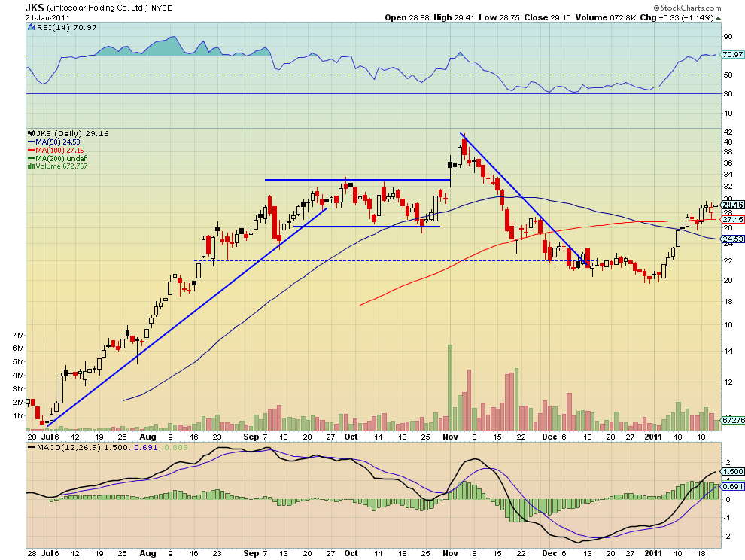Click the blue 0.691 MACD signal legend value
Viewport: 745px width, 560px height.
[x=146, y=447]
